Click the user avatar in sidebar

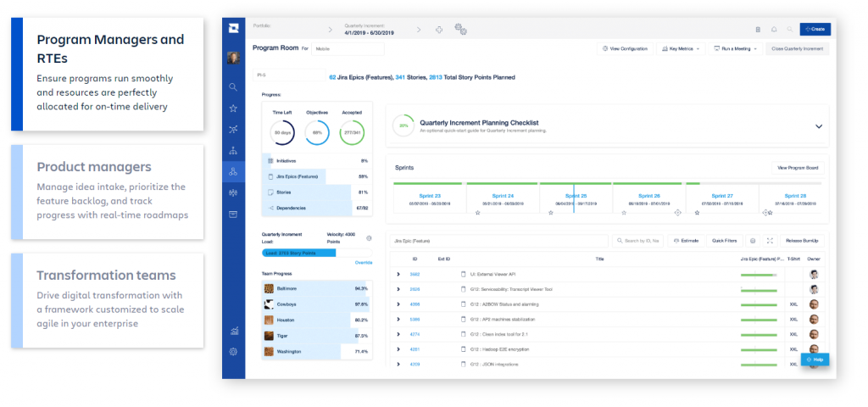click(233, 59)
